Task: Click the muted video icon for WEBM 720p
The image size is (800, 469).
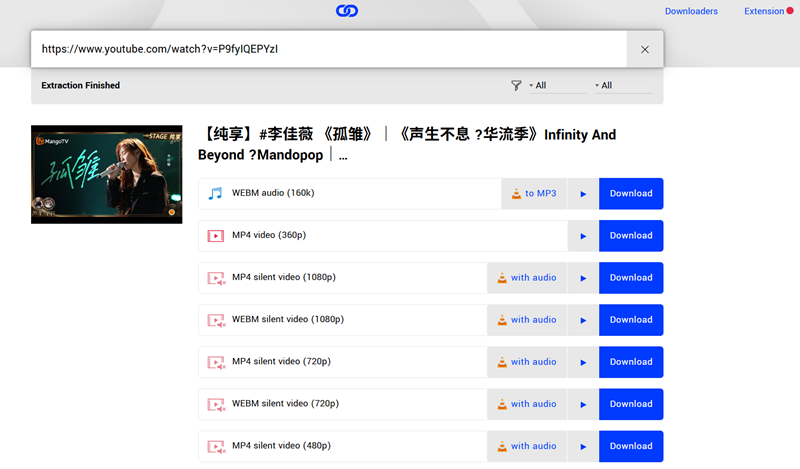Action: [216, 405]
